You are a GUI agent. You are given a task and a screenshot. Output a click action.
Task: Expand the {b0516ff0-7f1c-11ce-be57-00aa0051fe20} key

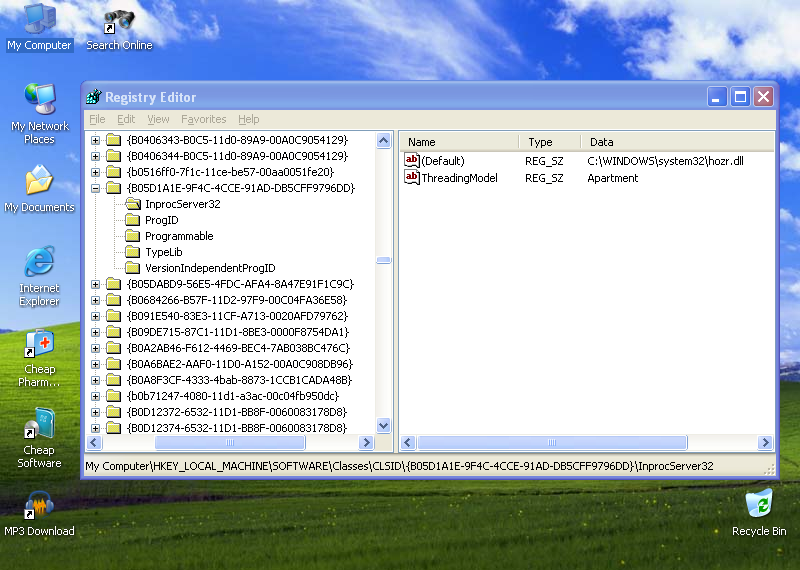coord(95,172)
